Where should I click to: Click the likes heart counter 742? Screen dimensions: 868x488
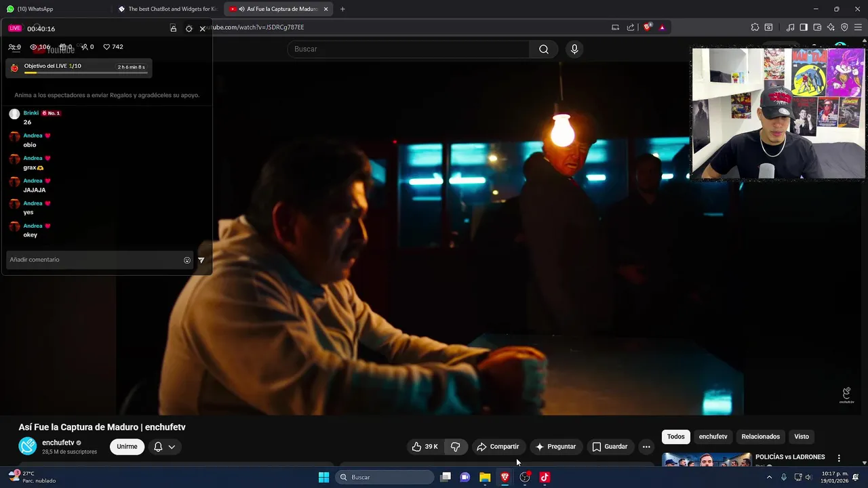tap(113, 47)
